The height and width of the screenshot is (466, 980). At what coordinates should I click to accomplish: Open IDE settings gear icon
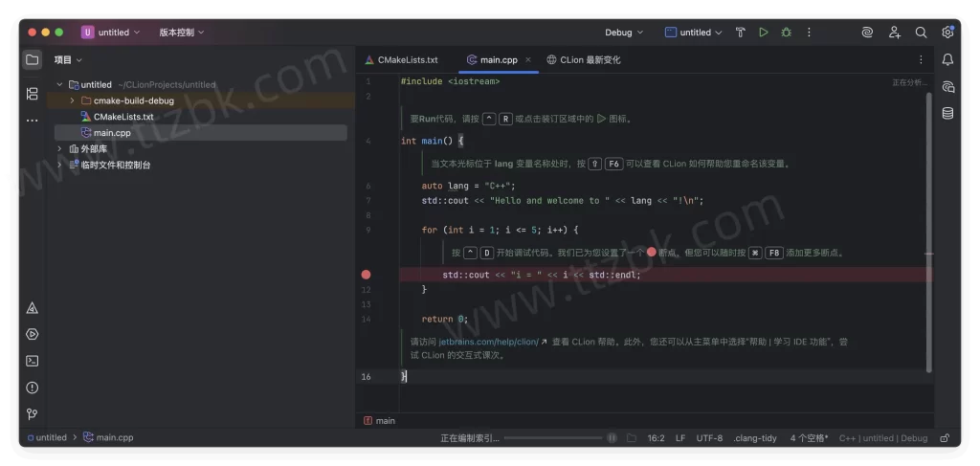pyautogui.click(x=947, y=33)
